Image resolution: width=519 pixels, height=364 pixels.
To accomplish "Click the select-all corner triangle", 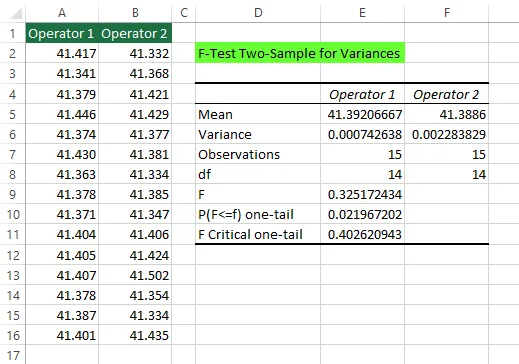I will coord(16,13).
